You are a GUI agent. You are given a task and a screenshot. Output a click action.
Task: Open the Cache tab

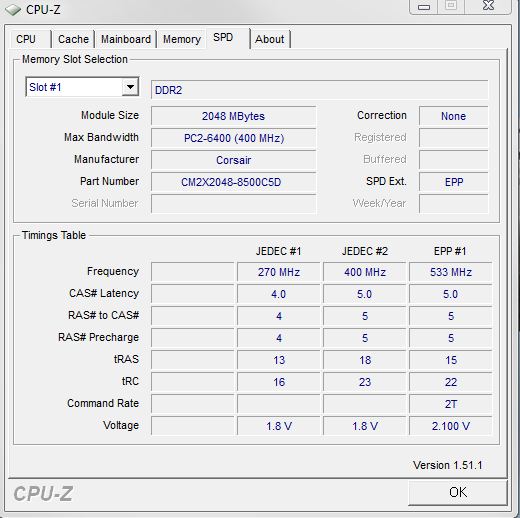(73, 39)
